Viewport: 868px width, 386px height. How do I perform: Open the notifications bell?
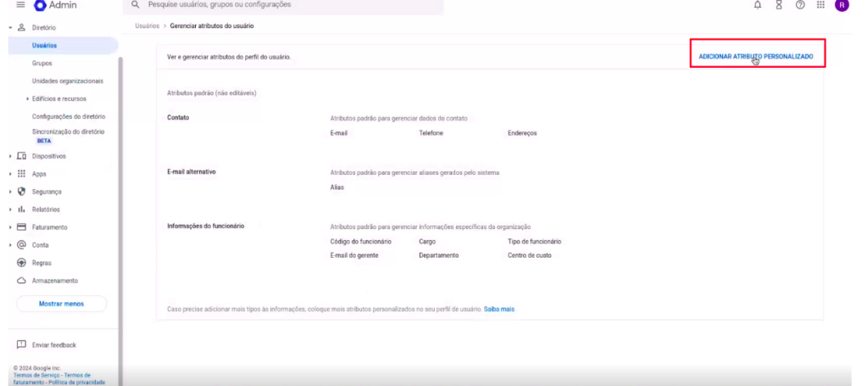(x=757, y=5)
